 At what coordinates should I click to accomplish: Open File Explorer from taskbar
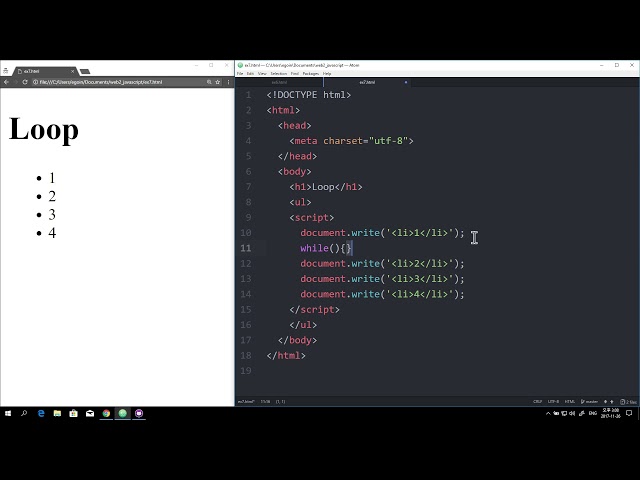coord(57,413)
